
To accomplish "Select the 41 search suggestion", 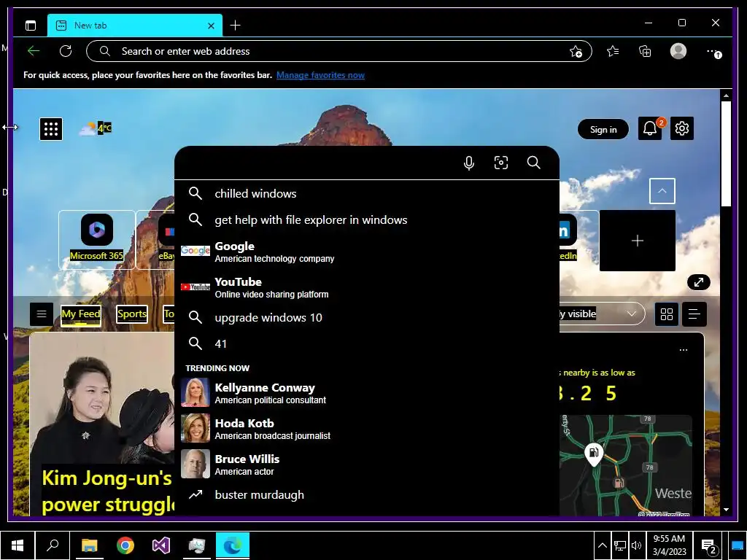I will [x=367, y=343].
